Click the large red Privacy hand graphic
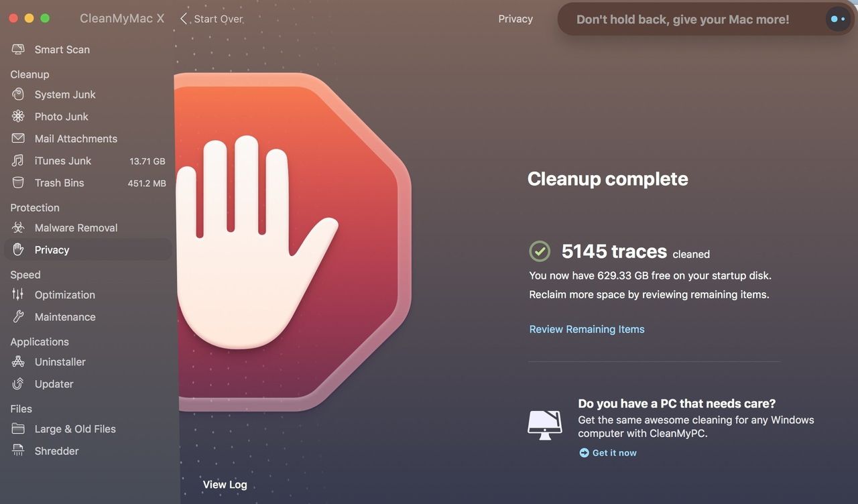Viewport: 858px width, 504px height. pos(292,241)
